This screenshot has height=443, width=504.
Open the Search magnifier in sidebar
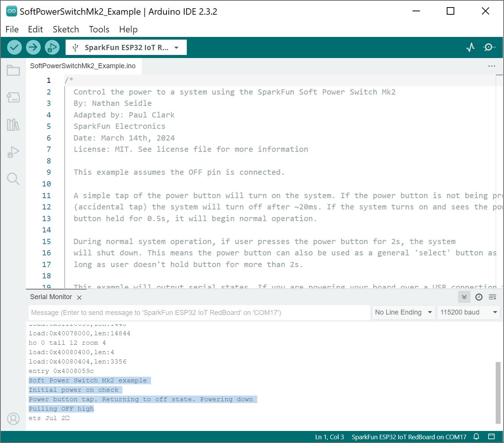(x=13, y=179)
